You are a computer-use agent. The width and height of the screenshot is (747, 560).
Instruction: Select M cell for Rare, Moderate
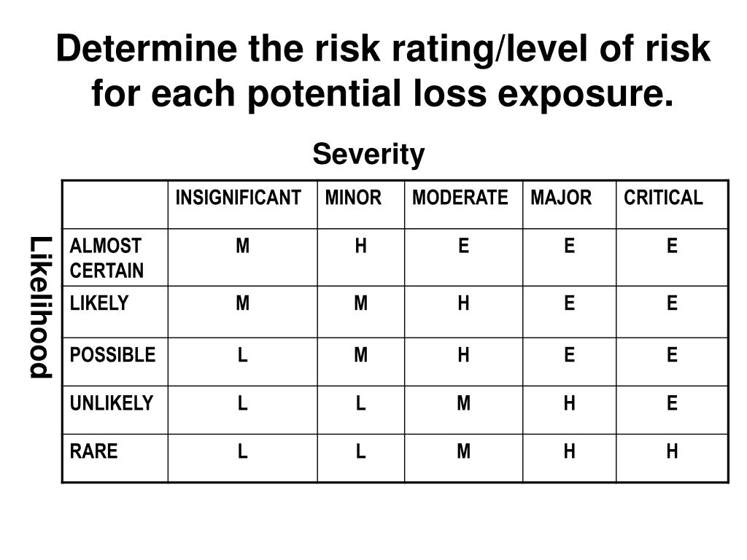pos(463,451)
